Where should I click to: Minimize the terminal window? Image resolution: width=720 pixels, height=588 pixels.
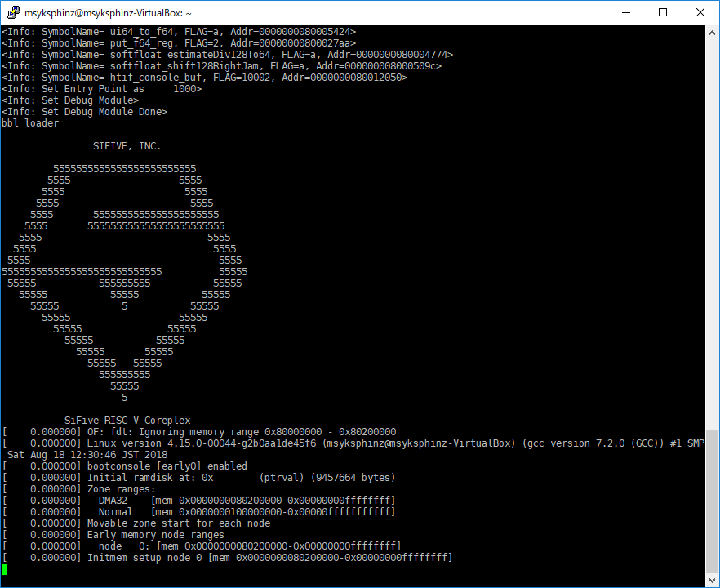point(626,12)
